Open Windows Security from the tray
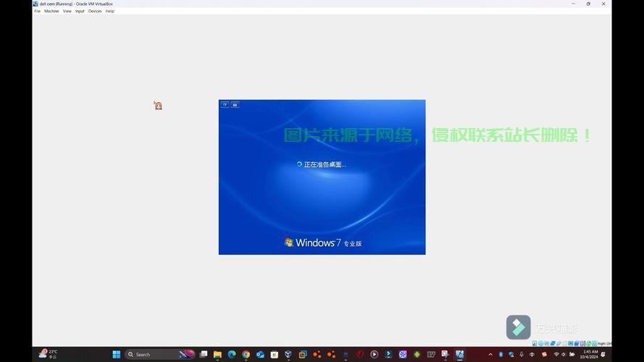The width and height of the screenshot is (644, 362). pyautogui.click(x=511, y=354)
